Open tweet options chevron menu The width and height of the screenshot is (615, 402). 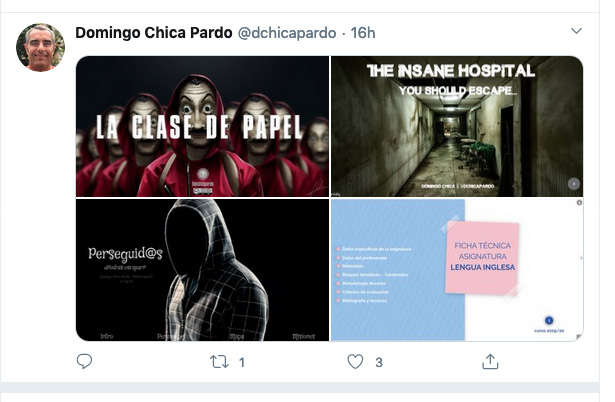coord(576,31)
